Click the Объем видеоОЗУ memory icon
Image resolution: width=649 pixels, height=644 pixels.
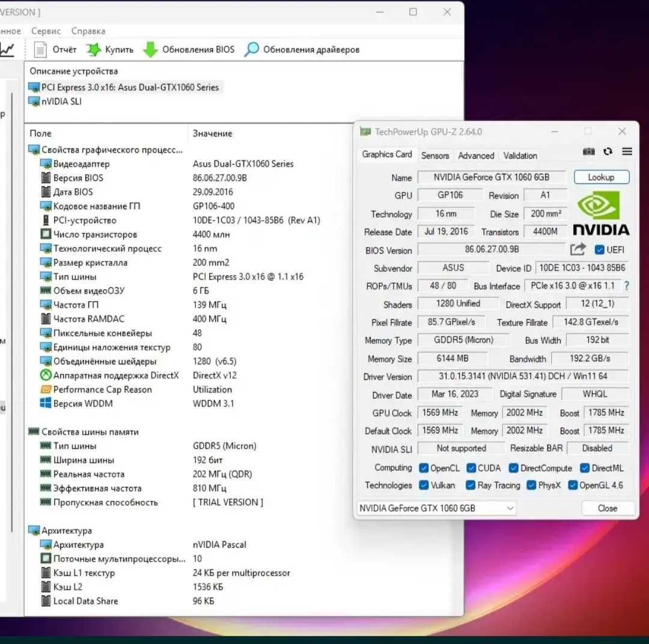tap(46, 290)
